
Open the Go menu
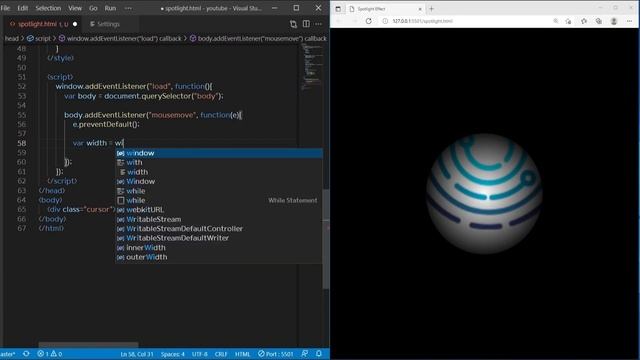coord(93,8)
